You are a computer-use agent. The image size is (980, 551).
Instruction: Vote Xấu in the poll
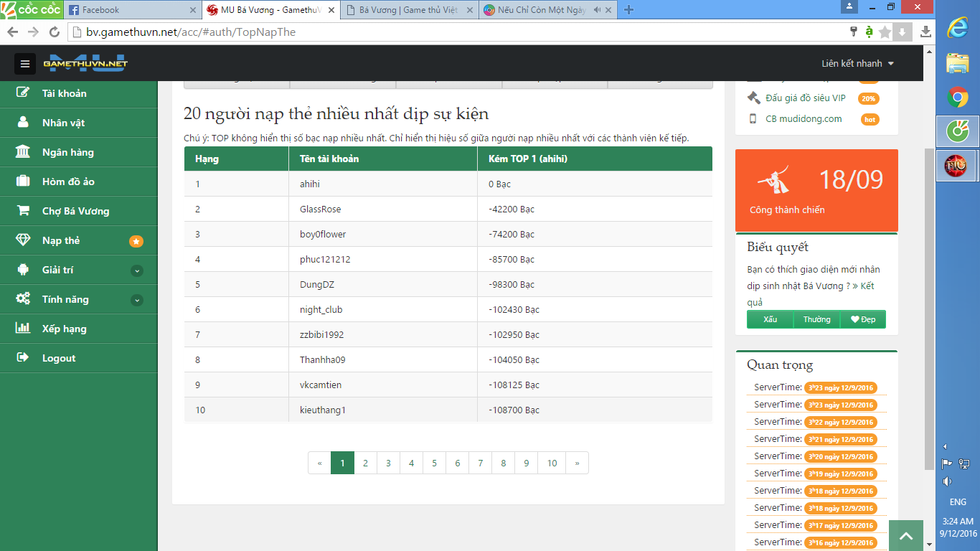770,319
